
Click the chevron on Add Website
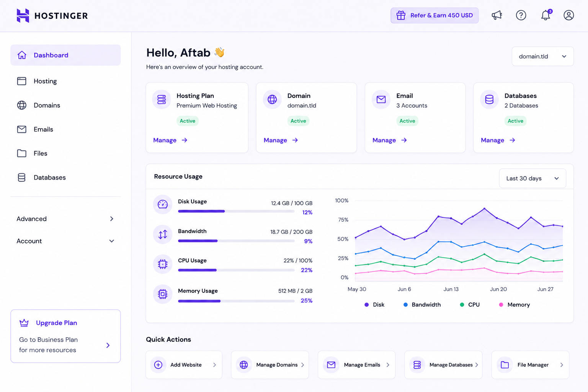(214, 365)
